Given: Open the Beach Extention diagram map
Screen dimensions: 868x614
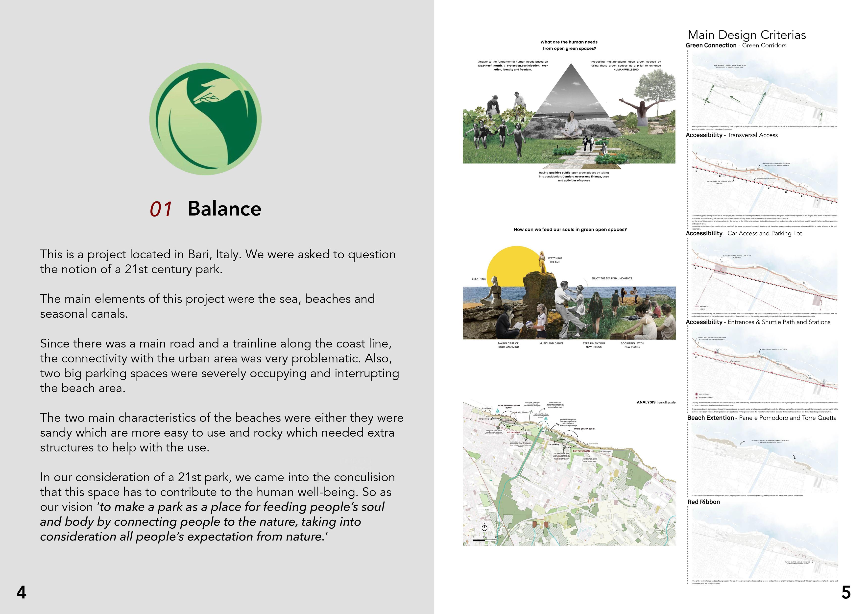Looking at the screenshot, I should point(764,458).
